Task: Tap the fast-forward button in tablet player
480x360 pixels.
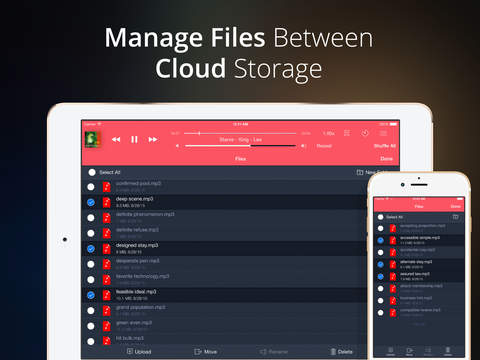Action: point(153,139)
